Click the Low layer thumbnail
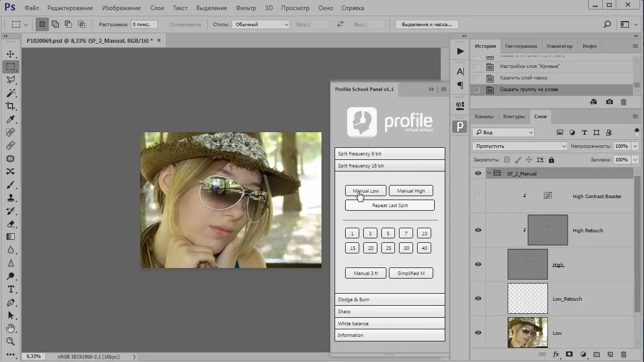 click(x=527, y=332)
